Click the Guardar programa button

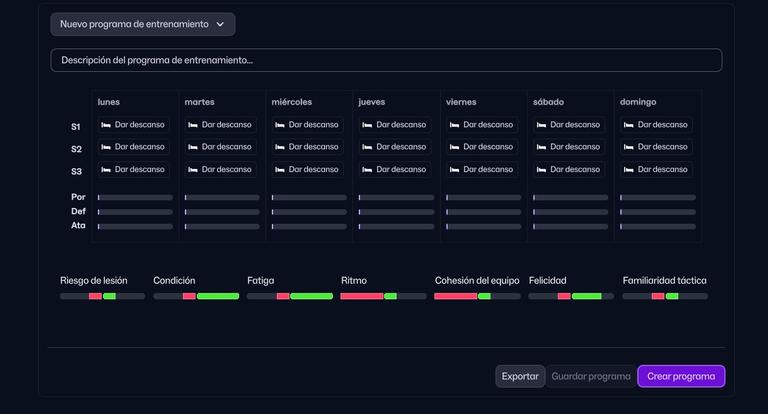591,376
